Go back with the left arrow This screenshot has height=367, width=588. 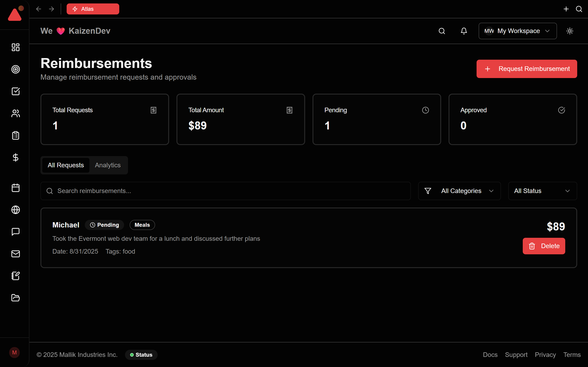(x=38, y=9)
